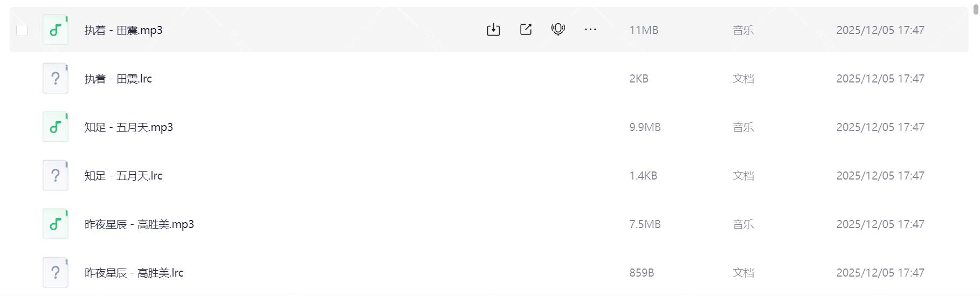The height and width of the screenshot is (296, 980).
Task: Open the file name 知足 - 五月天.mp3
Action: coord(129,127)
